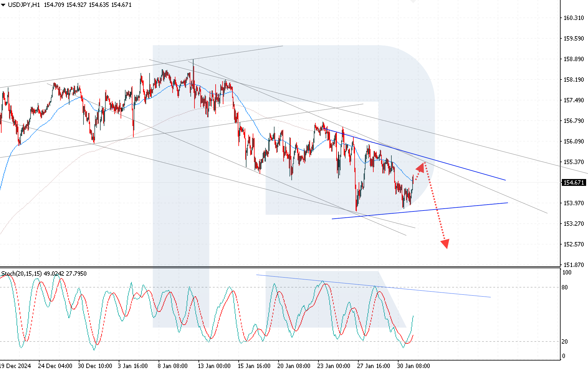Click the 23 Jan 00:00 time label
Image resolution: width=588 pixels, height=373 pixels.
[x=334, y=366]
